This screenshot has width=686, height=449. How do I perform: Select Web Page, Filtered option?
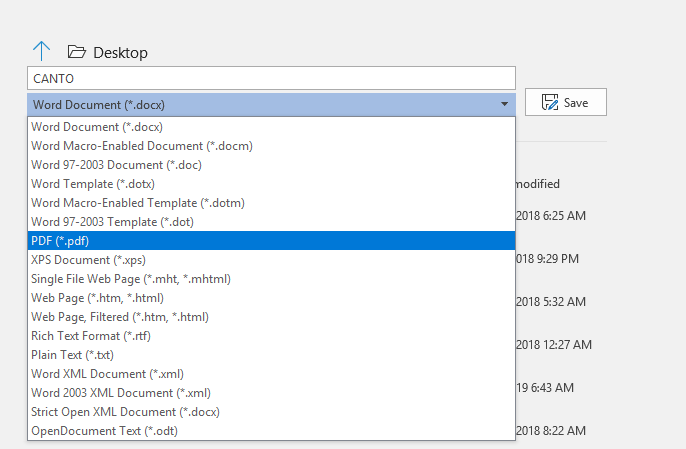point(271,317)
